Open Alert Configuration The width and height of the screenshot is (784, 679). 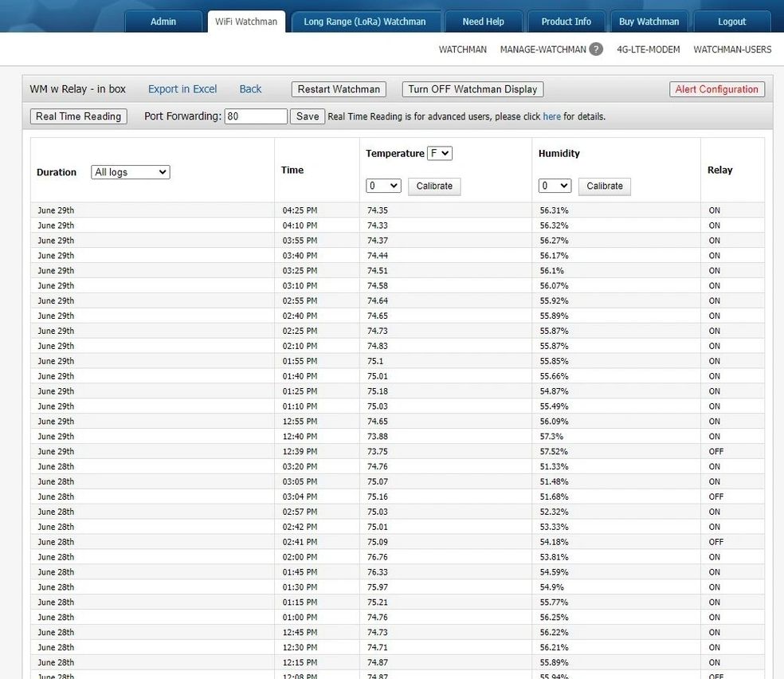tap(716, 89)
